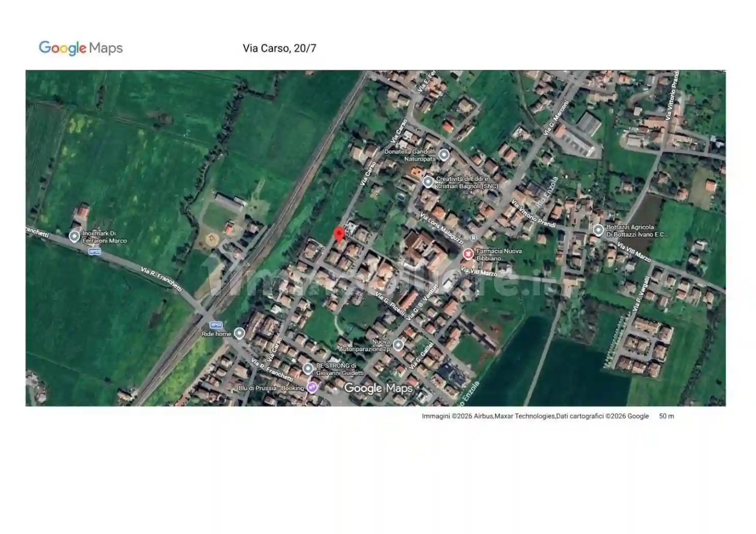Click the 50 m scale indicator
756x534 pixels.
[x=666, y=416]
